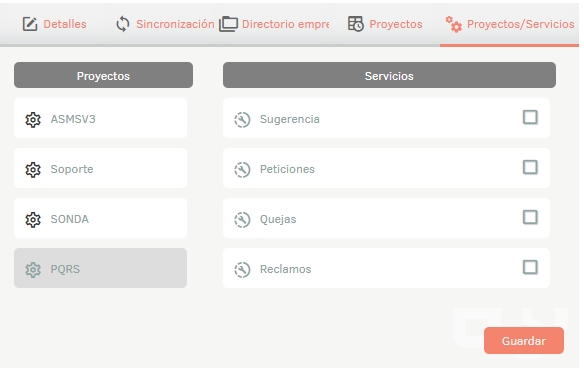Select the Reclamos service checkbox

(x=530, y=267)
